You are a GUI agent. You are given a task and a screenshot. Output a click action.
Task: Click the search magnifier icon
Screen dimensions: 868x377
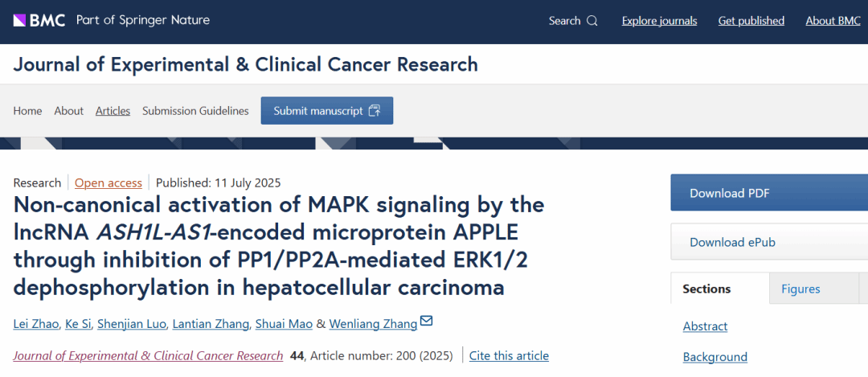592,21
